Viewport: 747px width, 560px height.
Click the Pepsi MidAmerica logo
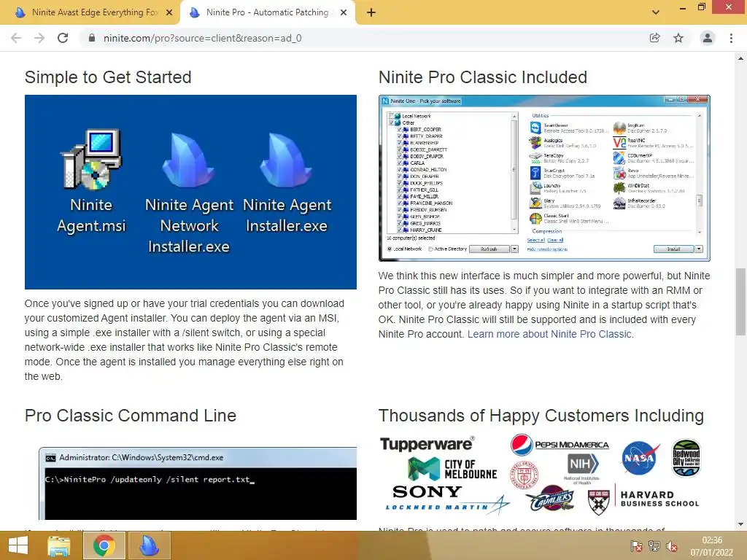(x=560, y=445)
